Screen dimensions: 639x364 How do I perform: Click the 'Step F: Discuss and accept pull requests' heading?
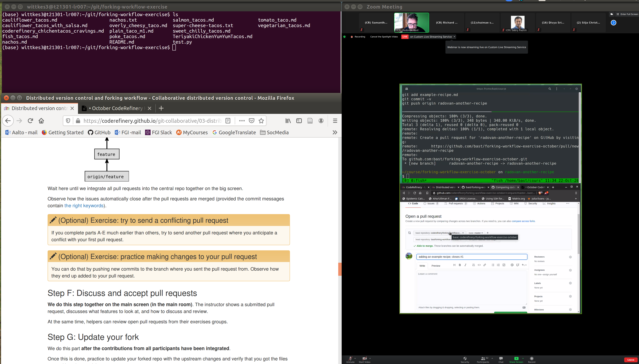click(122, 293)
